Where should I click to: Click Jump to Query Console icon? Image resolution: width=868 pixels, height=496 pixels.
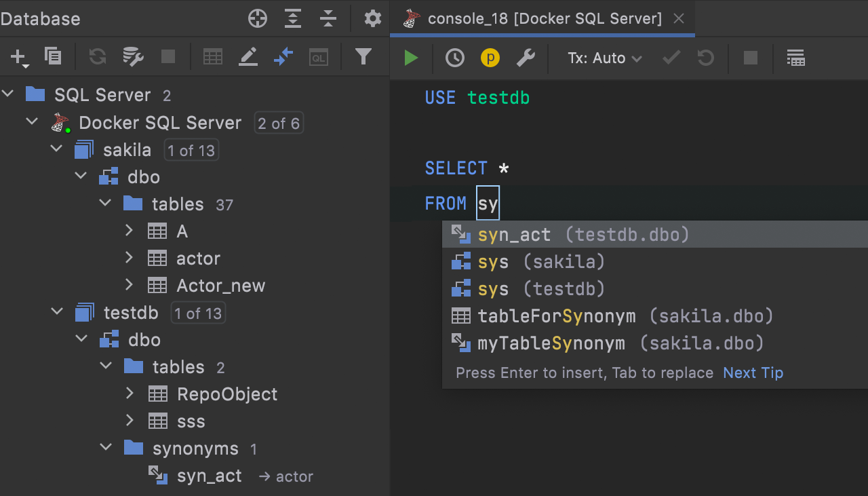point(319,57)
